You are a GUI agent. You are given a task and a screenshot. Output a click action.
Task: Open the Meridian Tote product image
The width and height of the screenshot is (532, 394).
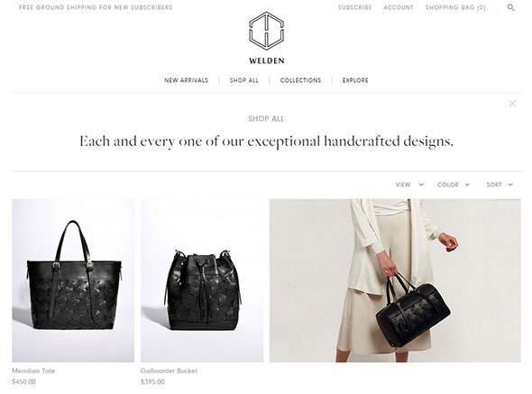click(x=73, y=280)
